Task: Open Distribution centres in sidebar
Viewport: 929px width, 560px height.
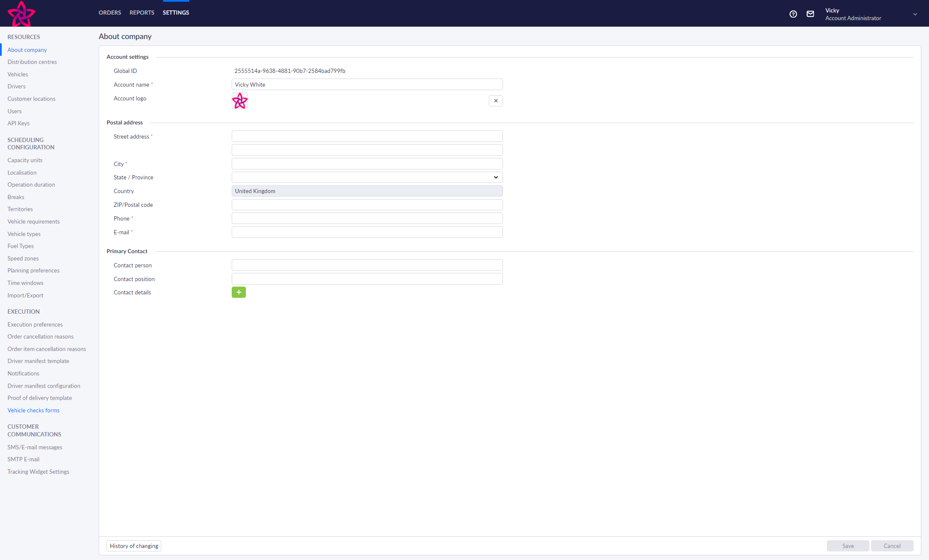Action: tap(32, 62)
